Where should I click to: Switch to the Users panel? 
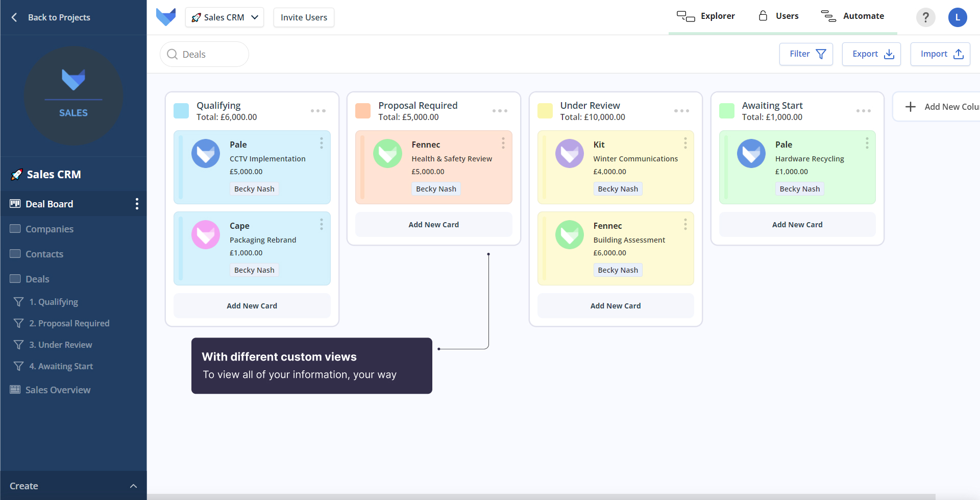coord(778,16)
